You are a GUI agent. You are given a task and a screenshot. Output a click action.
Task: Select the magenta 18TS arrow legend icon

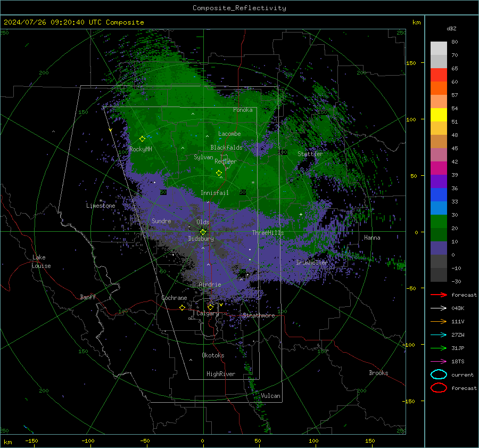pyautogui.click(x=439, y=362)
